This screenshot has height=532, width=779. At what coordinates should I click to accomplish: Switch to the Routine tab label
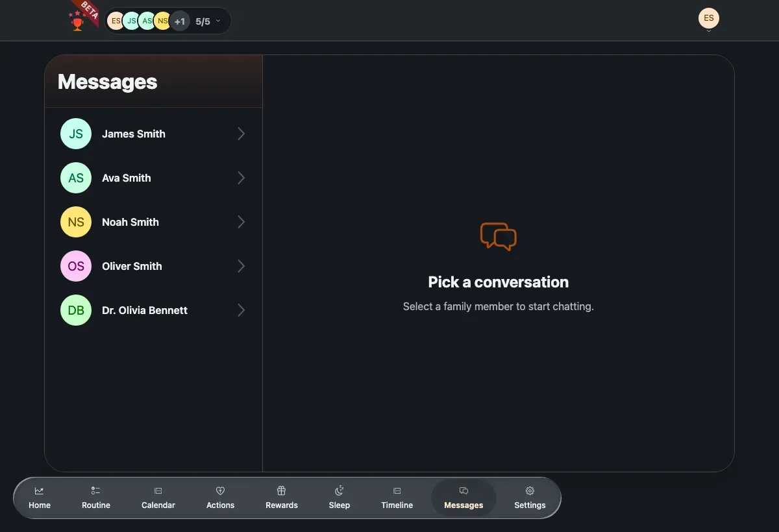click(x=96, y=505)
